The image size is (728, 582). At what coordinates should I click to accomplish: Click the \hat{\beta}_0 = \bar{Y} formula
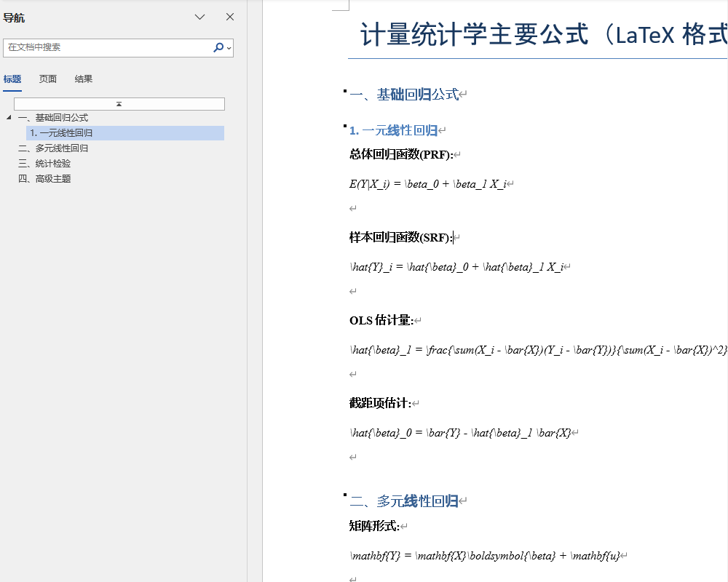point(460,433)
